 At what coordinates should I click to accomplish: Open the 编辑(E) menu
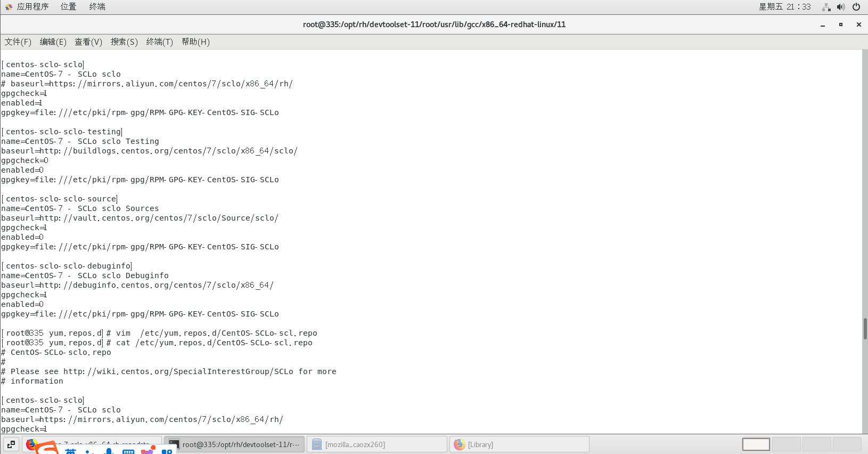pyautogui.click(x=53, y=42)
